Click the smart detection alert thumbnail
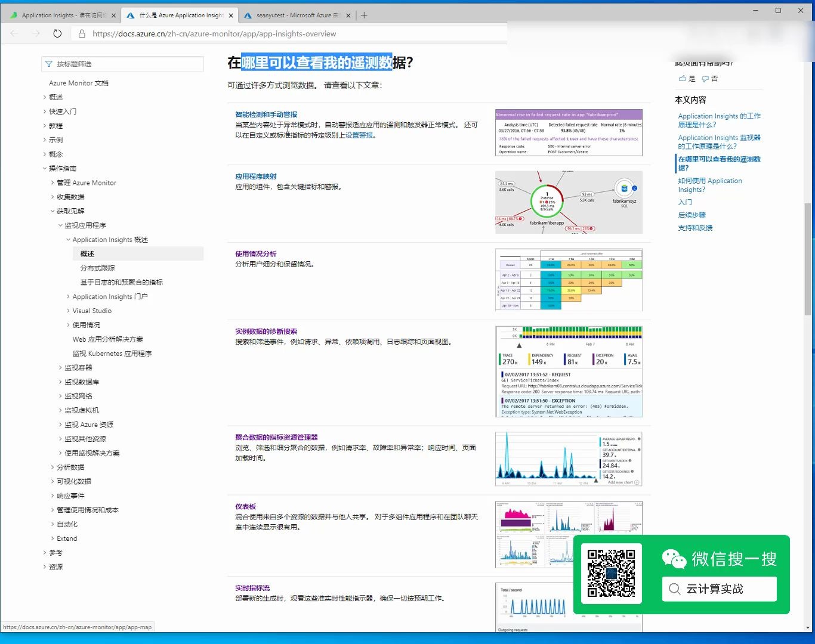 [x=569, y=133]
